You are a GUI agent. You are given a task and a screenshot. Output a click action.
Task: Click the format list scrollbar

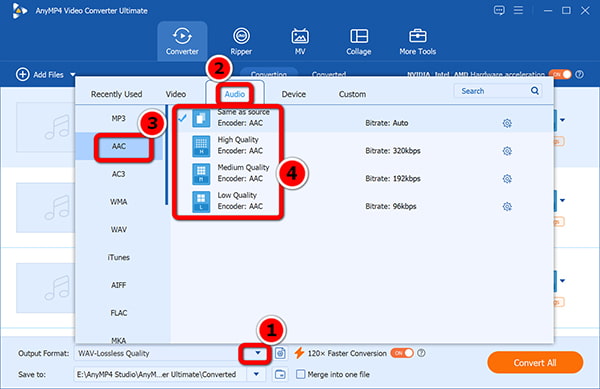pos(166,155)
